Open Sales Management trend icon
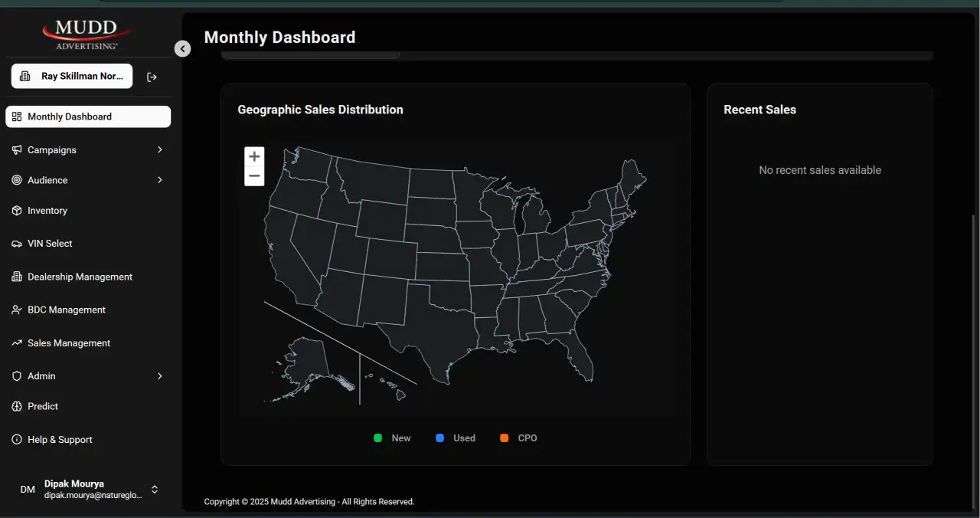This screenshot has width=980, height=518. 17,343
